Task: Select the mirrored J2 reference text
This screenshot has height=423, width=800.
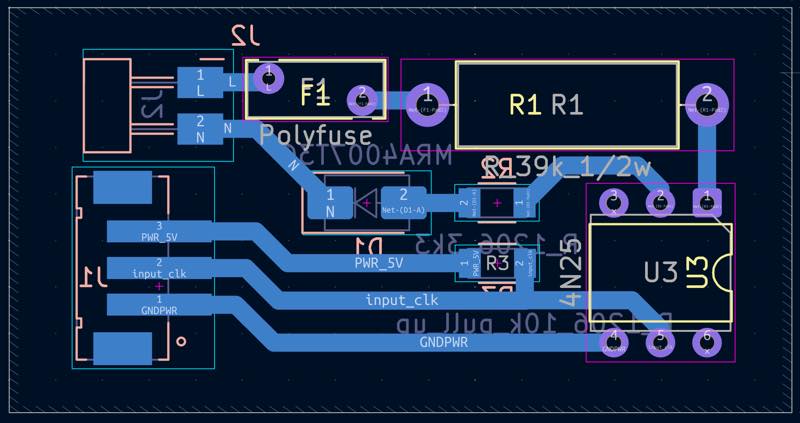Action: point(247,36)
